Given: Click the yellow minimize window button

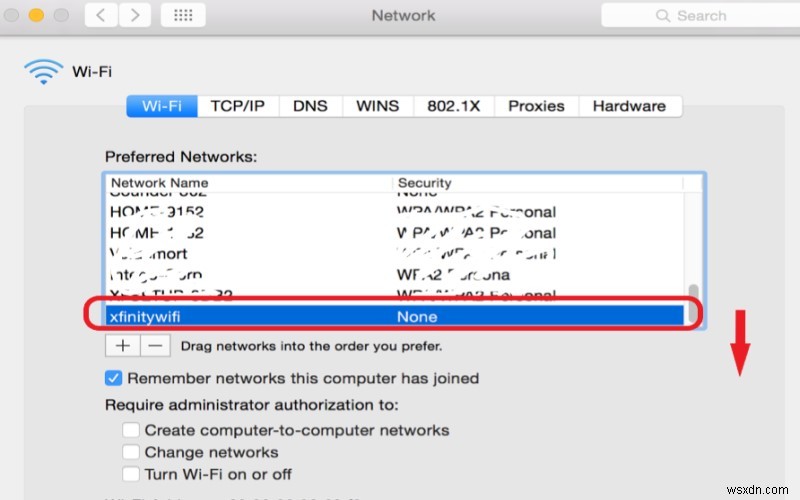Looking at the screenshot, I should [36, 15].
